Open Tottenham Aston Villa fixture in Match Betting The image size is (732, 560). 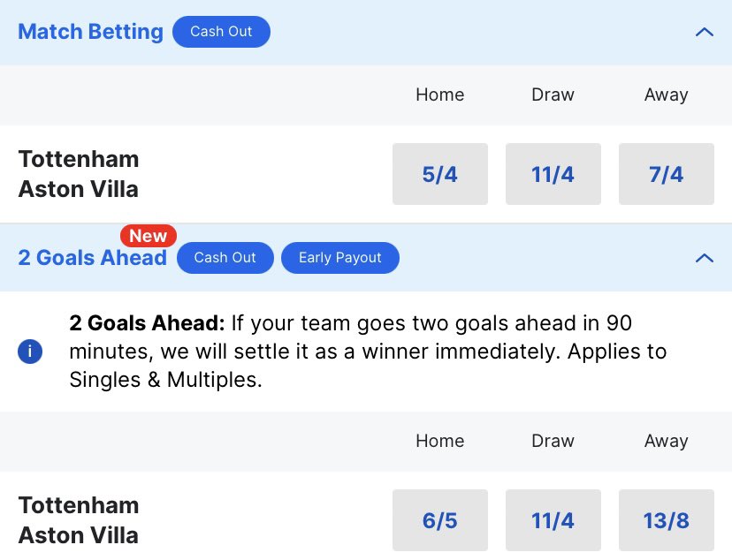[79, 174]
